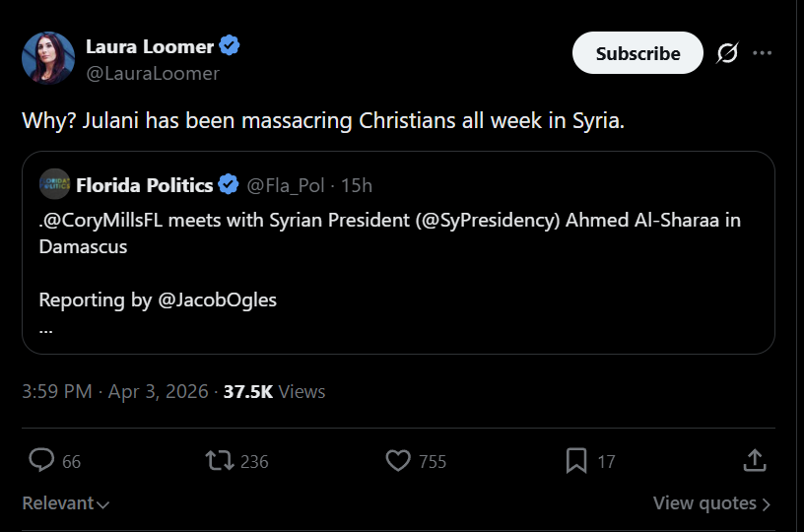
Task: Bookmark this post
Action: click(576, 460)
